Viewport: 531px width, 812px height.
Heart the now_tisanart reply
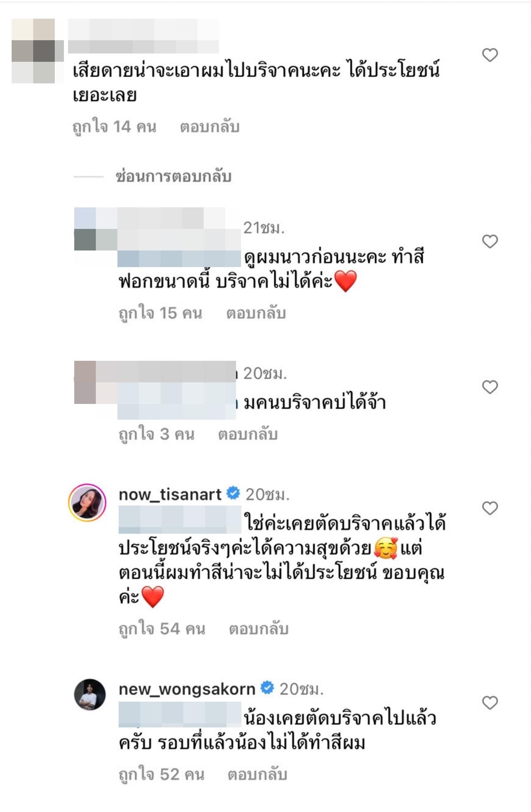pos(490,508)
